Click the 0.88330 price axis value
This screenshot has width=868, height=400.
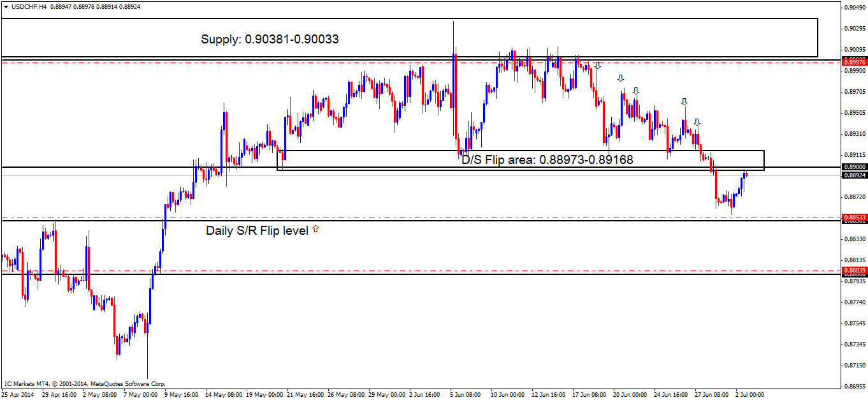(855, 239)
